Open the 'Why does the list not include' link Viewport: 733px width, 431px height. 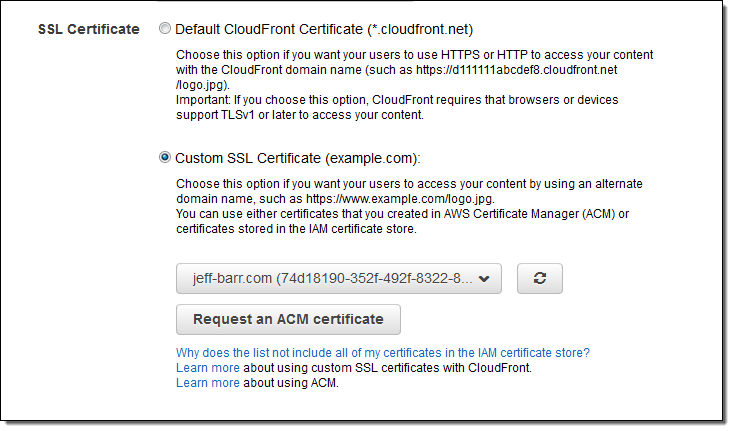(382, 353)
